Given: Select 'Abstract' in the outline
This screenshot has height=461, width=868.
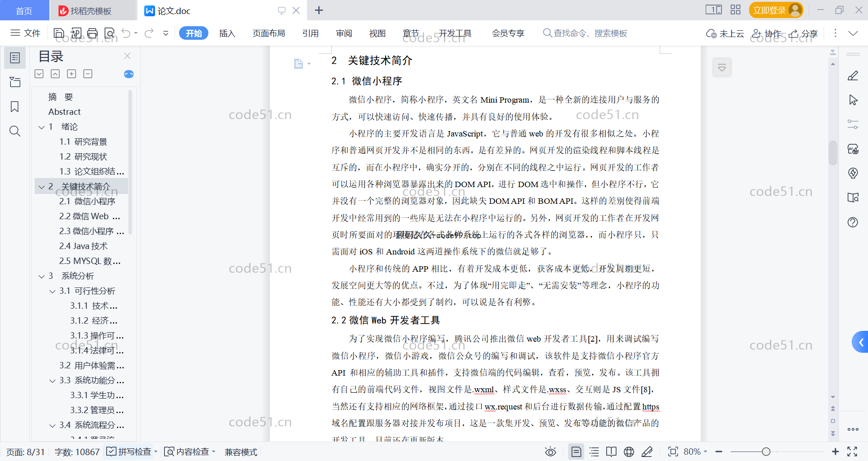Looking at the screenshot, I should tap(64, 112).
